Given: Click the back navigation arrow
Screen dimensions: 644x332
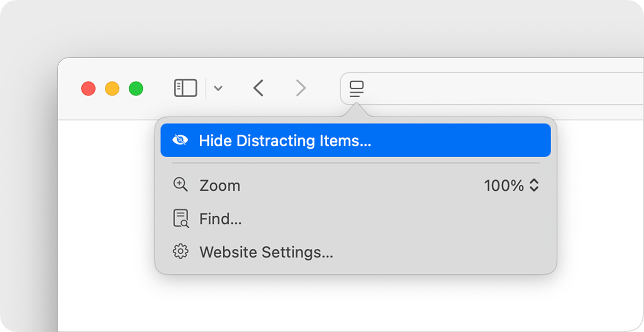Looking at the screenshot, I should tap(258, 88).
